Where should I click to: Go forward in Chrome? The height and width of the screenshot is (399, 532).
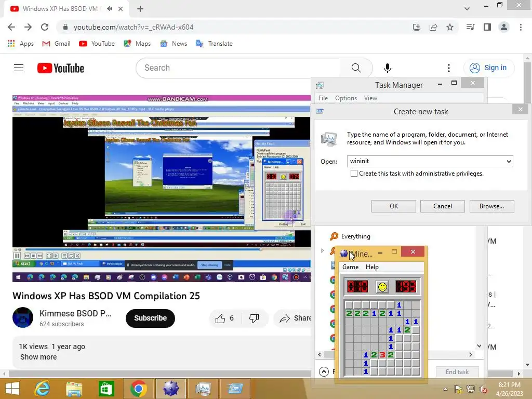[x=28, y=27]
